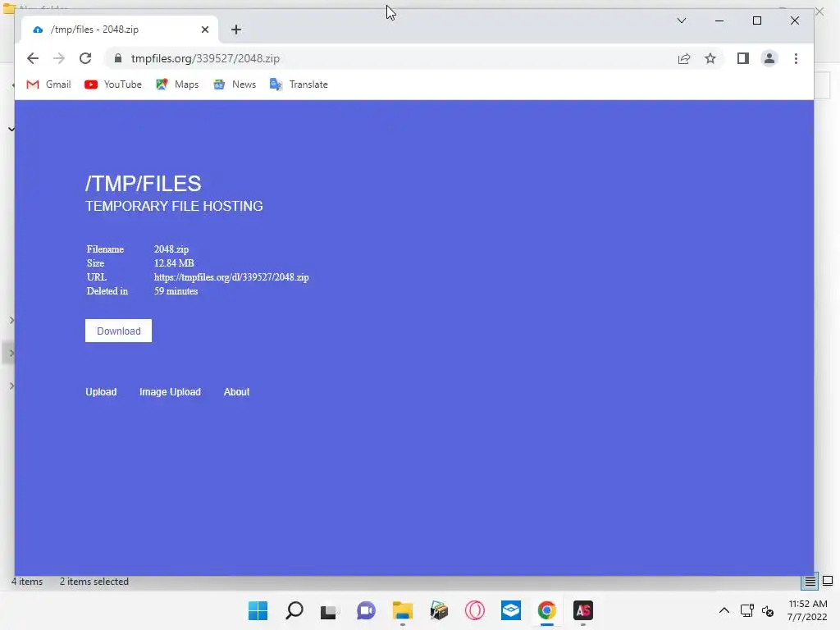Open clock showing 11:52 AM

click(x=807, y=610)
